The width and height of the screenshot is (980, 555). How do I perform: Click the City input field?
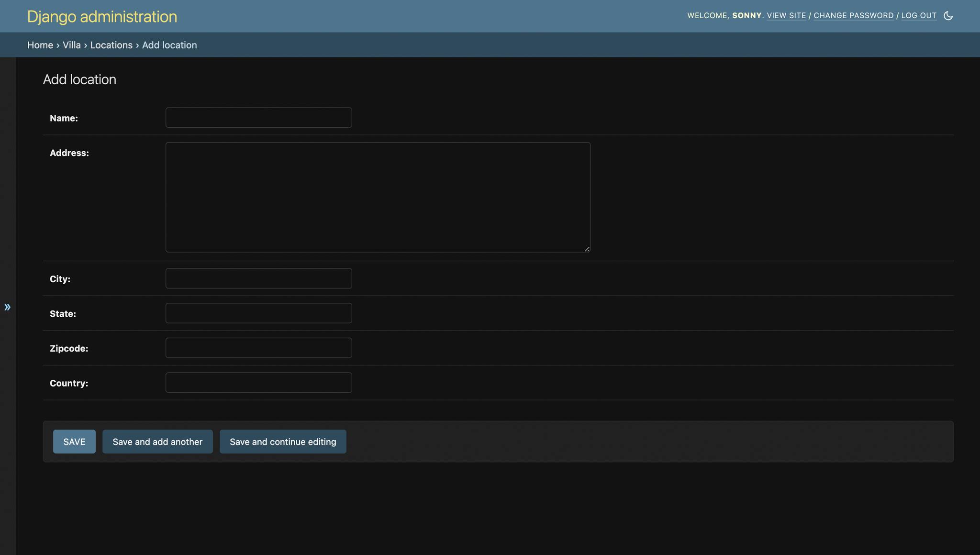click(258, 278)
